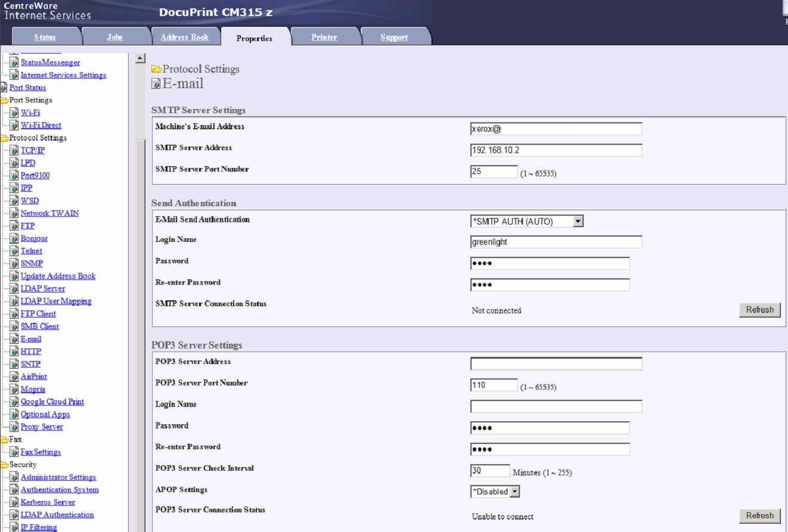Click the icon beside SNMP
788x532 pixels.
(15, 263)
